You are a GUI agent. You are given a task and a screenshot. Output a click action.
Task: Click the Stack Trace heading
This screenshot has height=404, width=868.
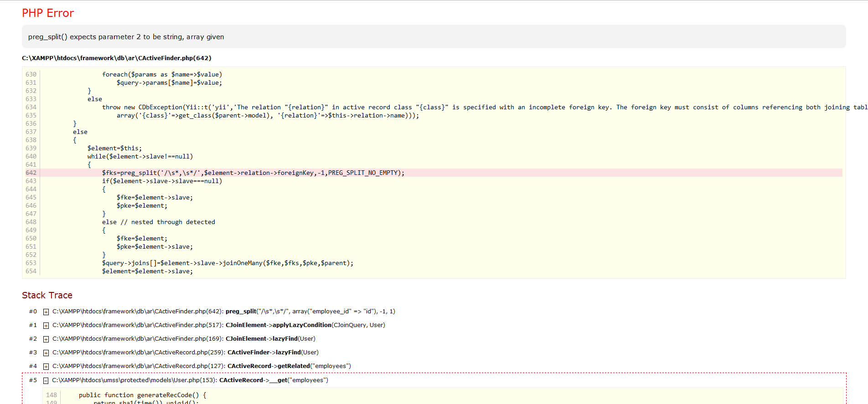[47, 295]
